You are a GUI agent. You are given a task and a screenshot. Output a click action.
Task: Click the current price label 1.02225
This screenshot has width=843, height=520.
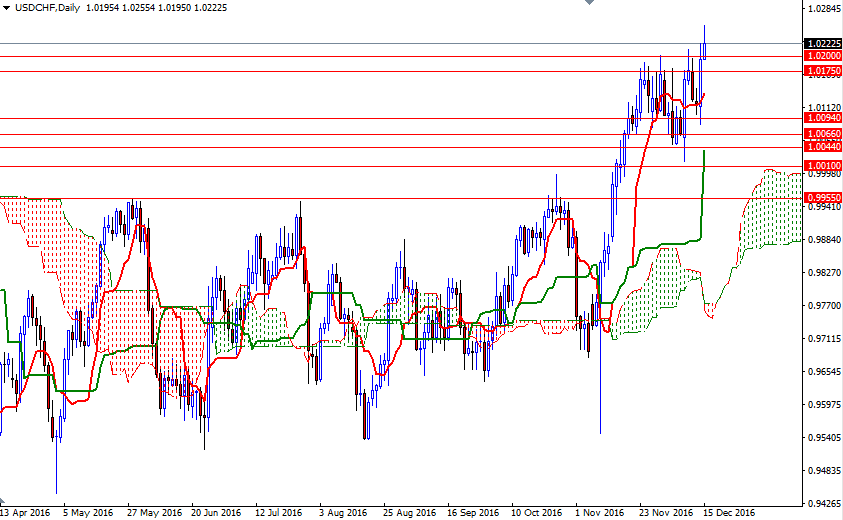[x=823, y=44]
